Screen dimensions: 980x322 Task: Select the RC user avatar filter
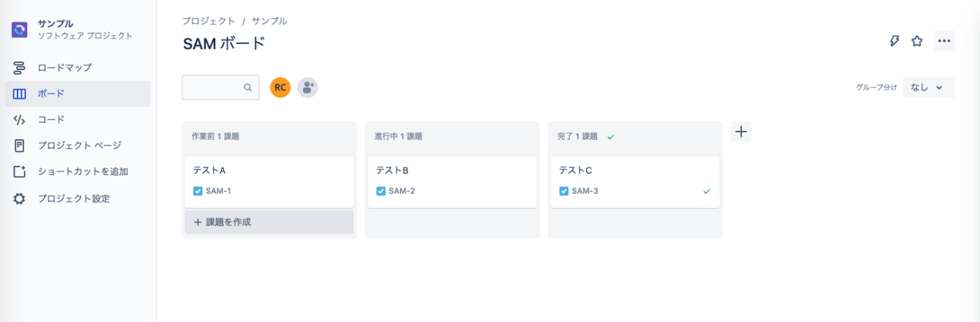coord(280,87)
